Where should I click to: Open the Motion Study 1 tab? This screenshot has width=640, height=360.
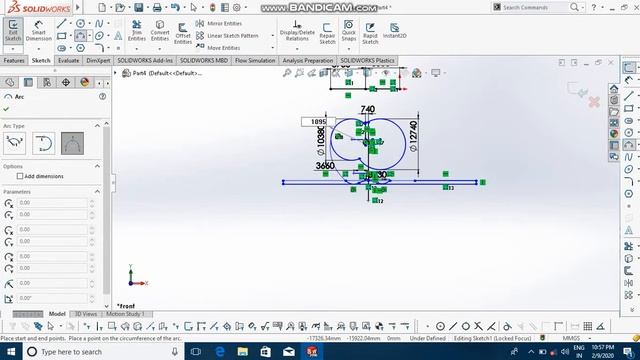pyautogui.click(x=125, y=314)
